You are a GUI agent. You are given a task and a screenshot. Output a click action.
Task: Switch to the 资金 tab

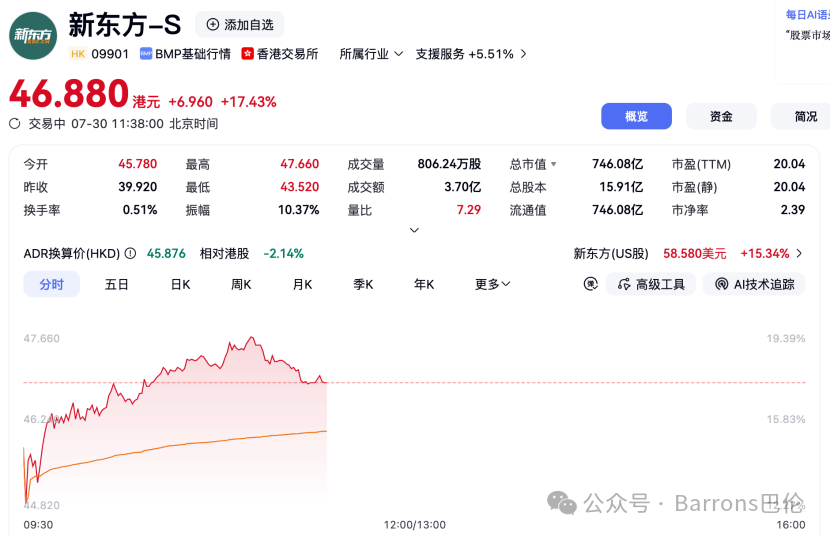[x=721, y=116]
